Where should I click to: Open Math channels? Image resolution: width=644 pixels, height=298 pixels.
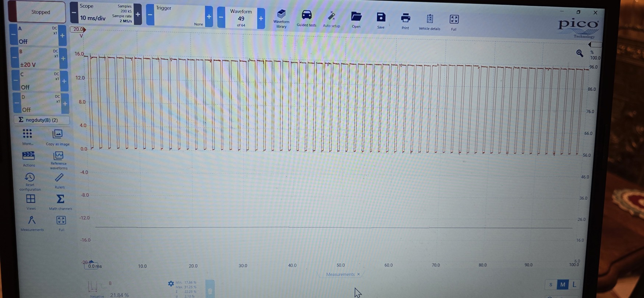point(60,202)
